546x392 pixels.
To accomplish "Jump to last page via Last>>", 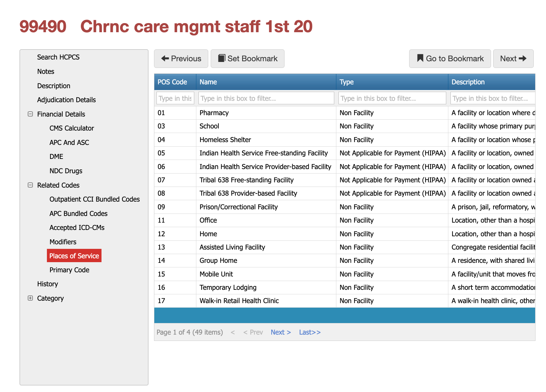I will tap(310, 332).
